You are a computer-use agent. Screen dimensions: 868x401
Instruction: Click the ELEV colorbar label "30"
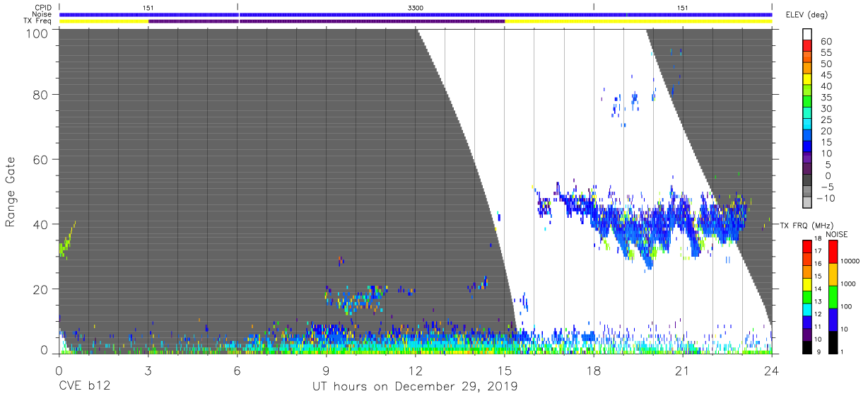[x=828, y=108]
